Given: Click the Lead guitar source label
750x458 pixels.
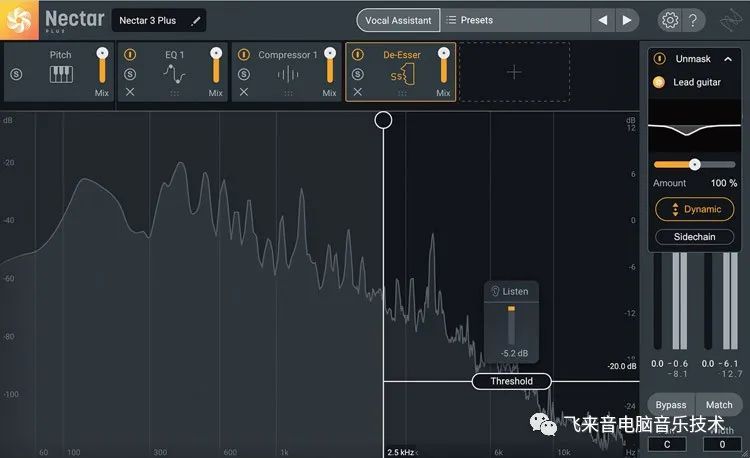Looking at the screenshot, I should (696, 82).
